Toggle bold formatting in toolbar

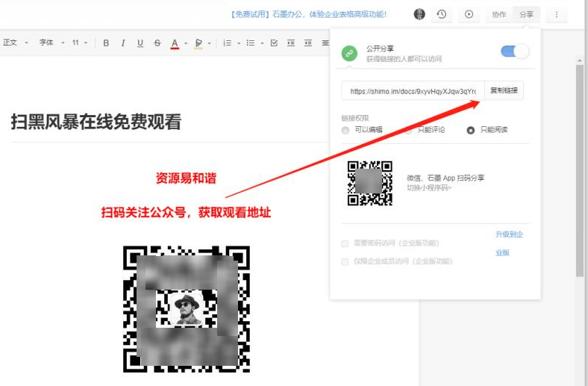coord(106,43)
